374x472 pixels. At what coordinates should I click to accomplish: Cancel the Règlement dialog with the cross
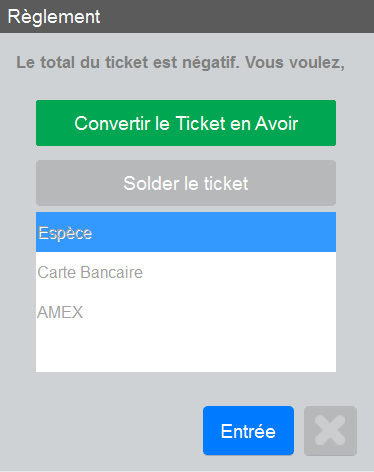pos(330,431)
